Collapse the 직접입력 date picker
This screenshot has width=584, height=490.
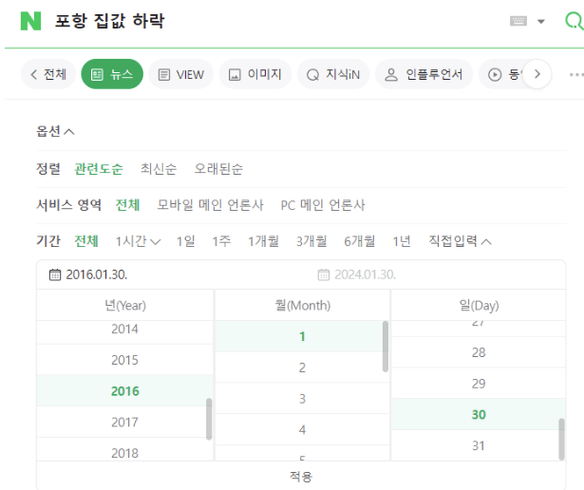point(460,241)
